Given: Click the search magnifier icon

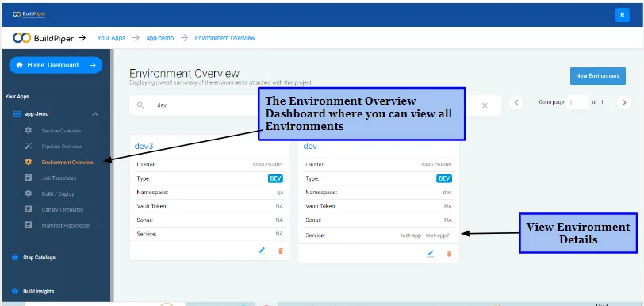Looking at the screenshot, I should (x=140, y=105).
